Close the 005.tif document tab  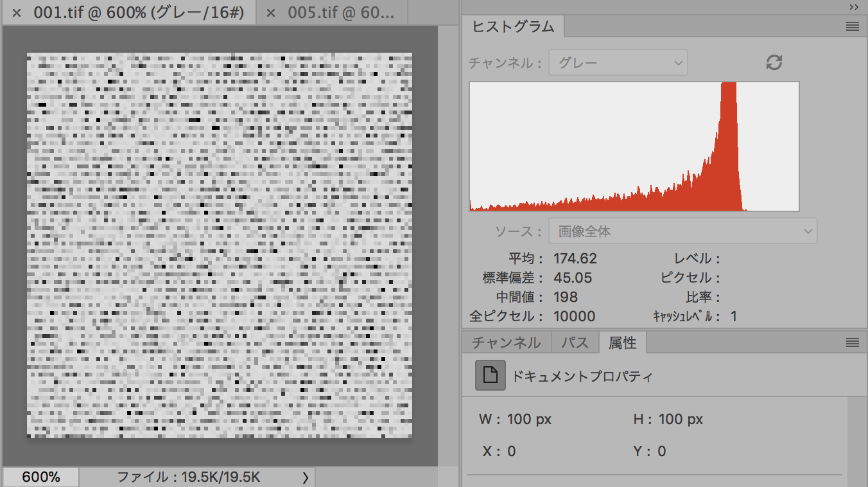[271, 13]
